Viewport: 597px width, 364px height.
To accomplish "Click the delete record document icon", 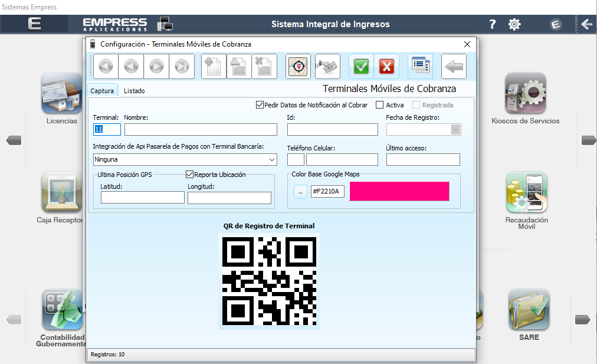I will coord(264,67).
